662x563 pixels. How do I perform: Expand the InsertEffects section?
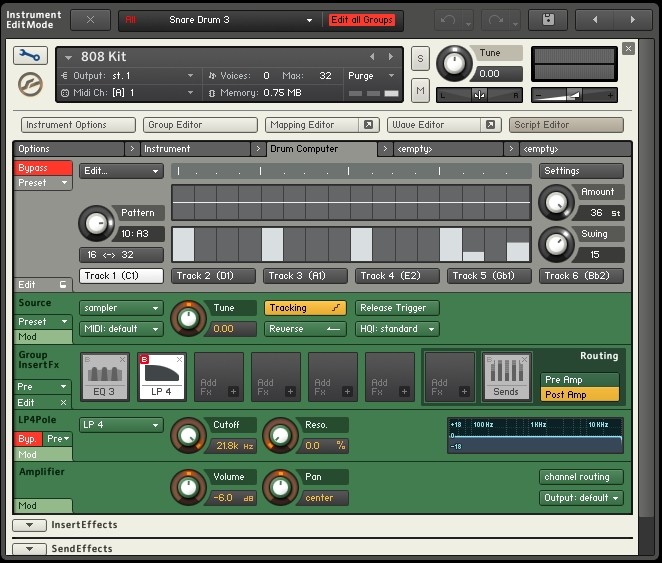(29, 525)
